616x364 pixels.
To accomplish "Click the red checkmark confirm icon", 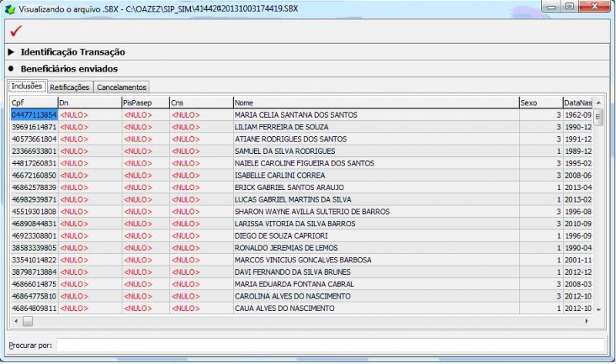I will [x=16, y=31].
